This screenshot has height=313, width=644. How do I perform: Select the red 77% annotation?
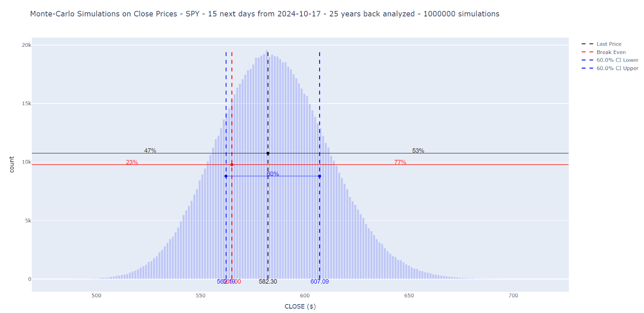(400, 162)
